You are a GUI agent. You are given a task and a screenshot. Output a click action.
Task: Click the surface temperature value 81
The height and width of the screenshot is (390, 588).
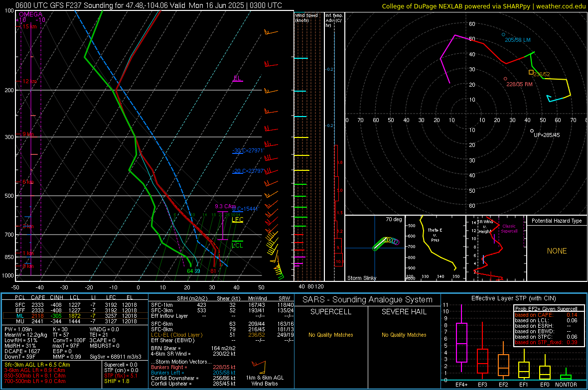tap(213, 271)
